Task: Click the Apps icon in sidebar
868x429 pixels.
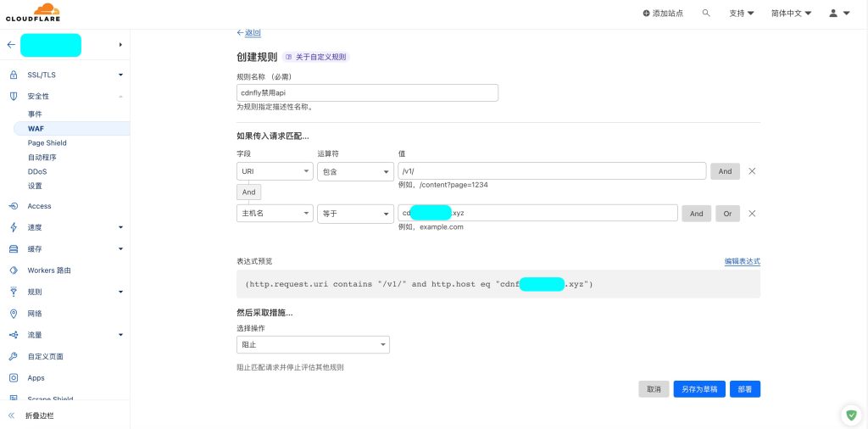Action: pyautogui.click(x=14, y=378)
